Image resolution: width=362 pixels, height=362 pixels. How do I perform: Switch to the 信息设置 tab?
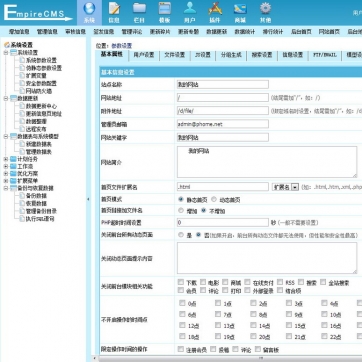[x=293, y=55]
